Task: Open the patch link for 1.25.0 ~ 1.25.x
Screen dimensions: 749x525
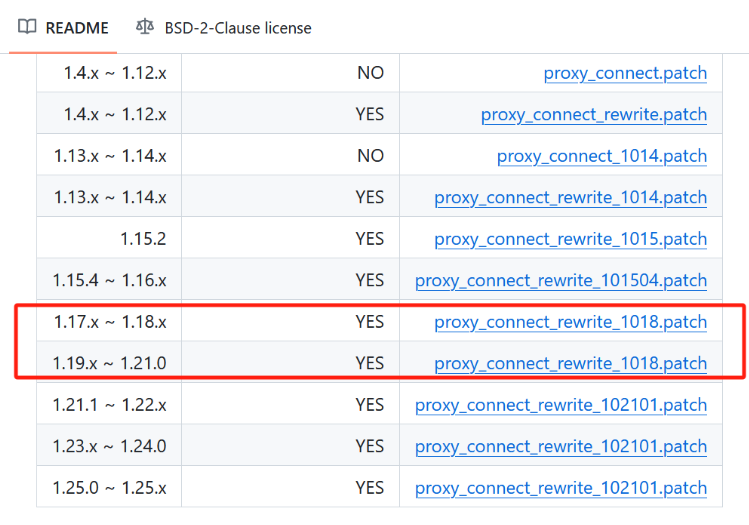Action: click(561, 488)
